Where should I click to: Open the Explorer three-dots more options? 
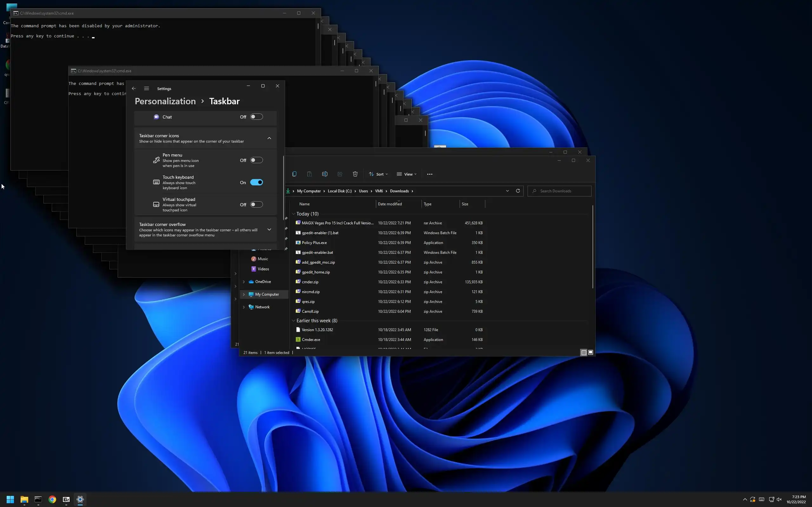click(429, 174)
